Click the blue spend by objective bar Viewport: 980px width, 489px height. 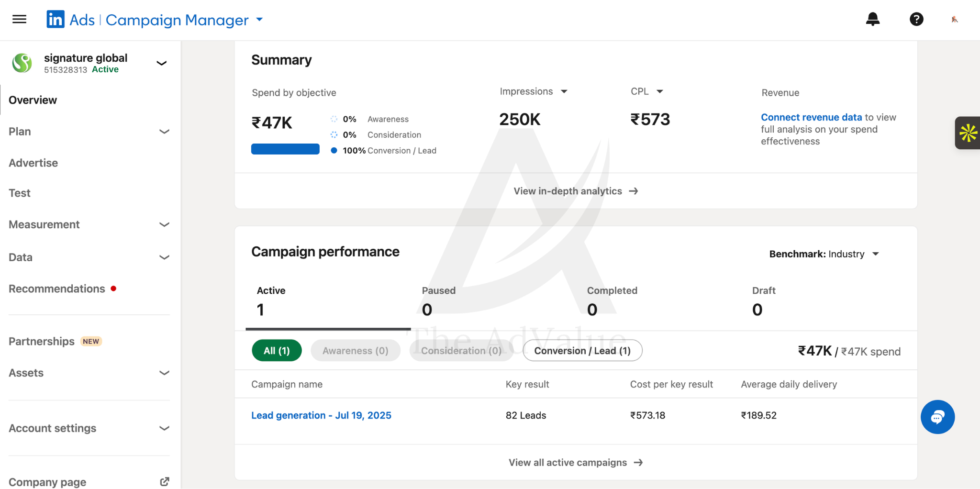(285, 149)
